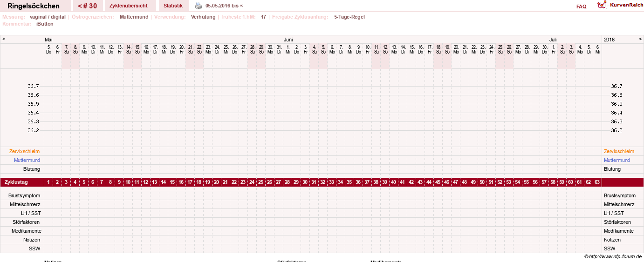Click the left Zervixschleim row label
644x262 pixels.
click(x=24, y=151)
